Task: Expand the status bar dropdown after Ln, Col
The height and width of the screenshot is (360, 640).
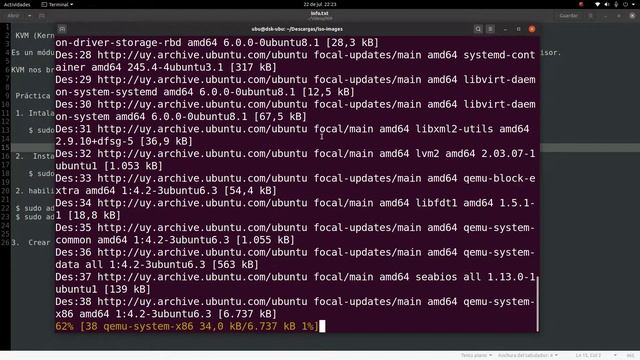Action: tap(615, 356)
